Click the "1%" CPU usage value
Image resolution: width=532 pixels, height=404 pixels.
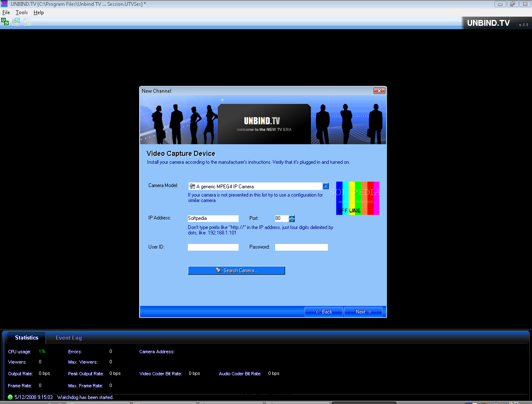pos(42,352)
